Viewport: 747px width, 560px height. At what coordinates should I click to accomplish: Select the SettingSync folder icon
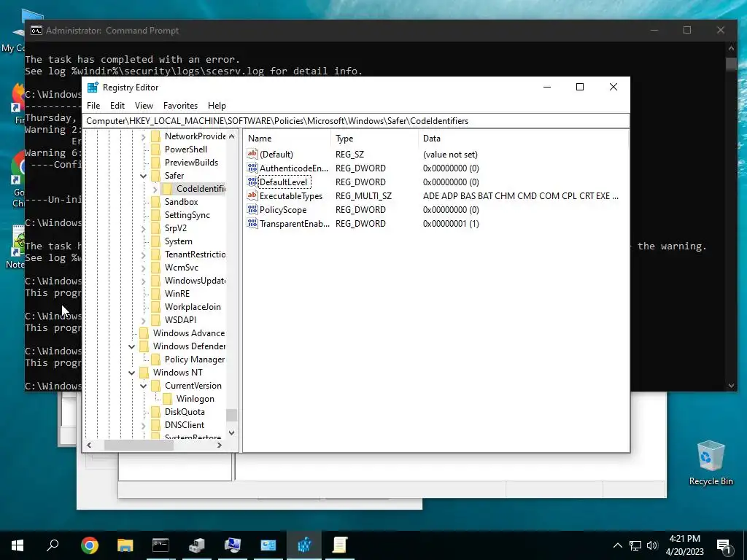(x=156, y=215)
